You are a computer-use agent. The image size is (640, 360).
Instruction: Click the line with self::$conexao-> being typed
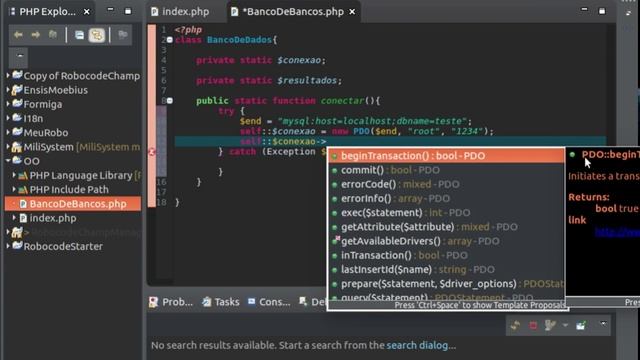pyautogui.click(x=390, y=142)
